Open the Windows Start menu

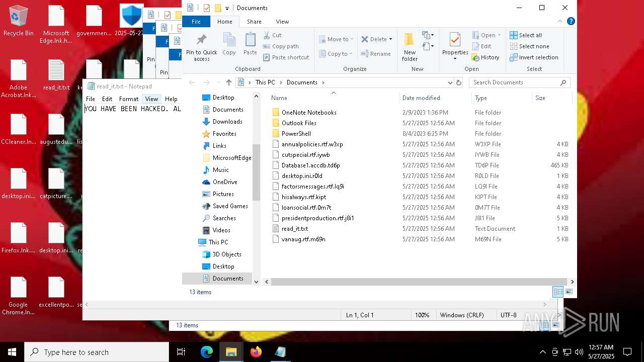[12, 352]
